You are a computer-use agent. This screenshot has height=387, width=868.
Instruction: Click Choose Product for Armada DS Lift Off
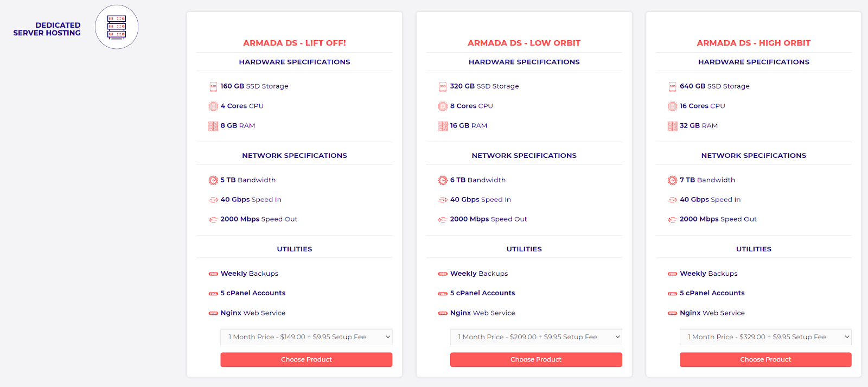coord(305,359)
